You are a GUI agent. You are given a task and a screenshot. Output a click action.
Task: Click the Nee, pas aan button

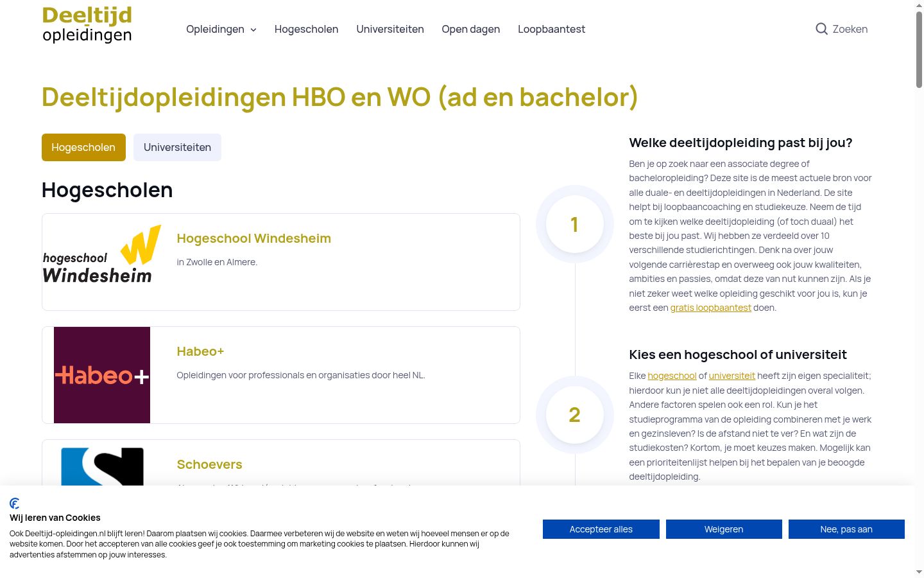coord(846,529)
